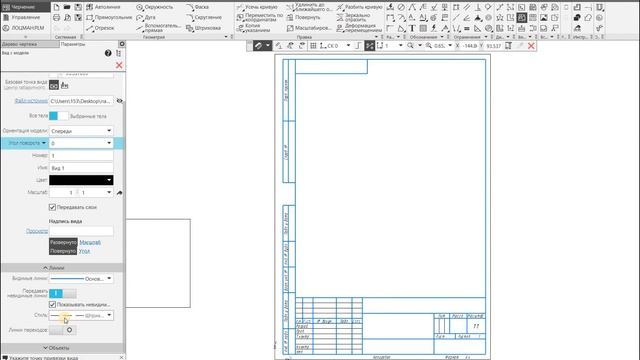Click Масштаб link in view label
640x360 pixels.
[x=90, y=242]
